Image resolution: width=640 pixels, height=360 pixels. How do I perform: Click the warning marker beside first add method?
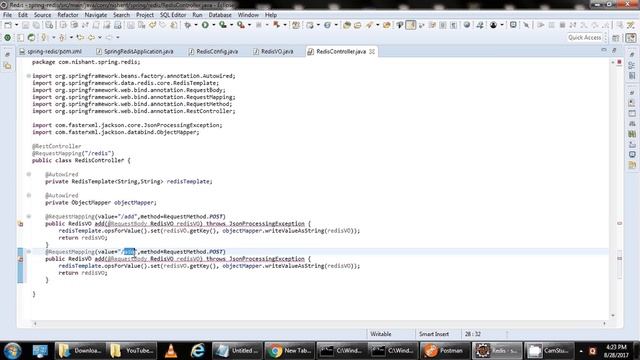(x=20, y=224)
